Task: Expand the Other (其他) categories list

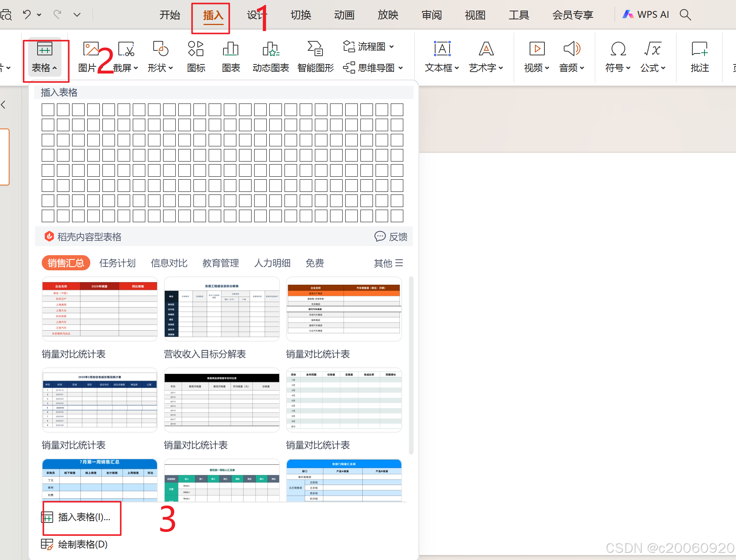Action: point(388,263)
